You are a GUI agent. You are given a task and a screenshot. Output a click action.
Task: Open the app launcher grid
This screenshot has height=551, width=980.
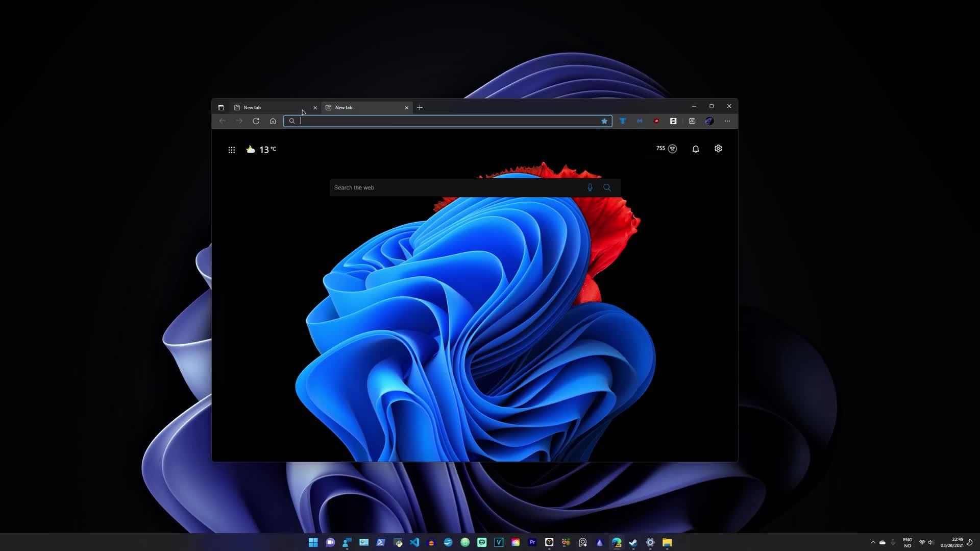[231, 150]
